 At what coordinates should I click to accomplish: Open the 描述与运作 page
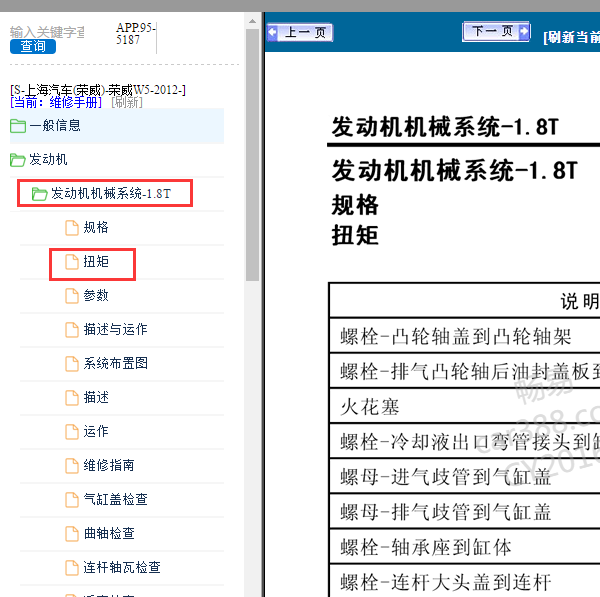116,329
